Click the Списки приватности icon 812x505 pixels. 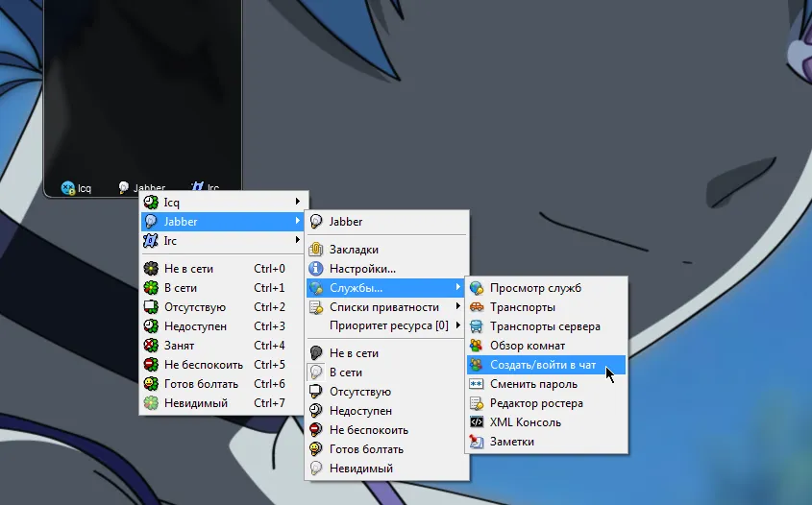316,307
